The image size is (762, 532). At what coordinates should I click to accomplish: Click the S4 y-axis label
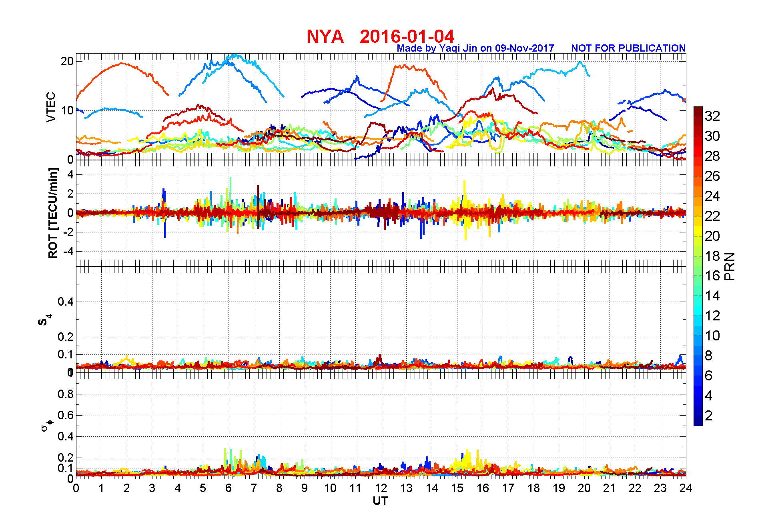point(45,320)
